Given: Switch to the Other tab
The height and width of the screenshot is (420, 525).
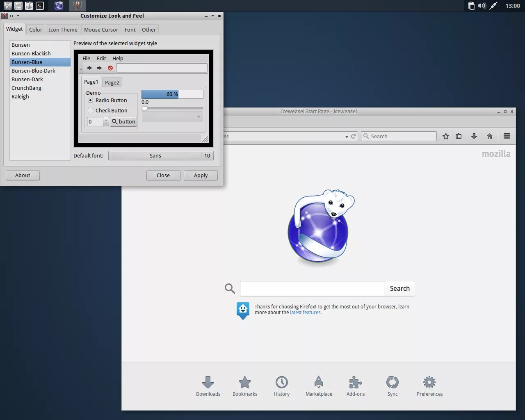Looking at the screenshot, I should coord(149,30).
